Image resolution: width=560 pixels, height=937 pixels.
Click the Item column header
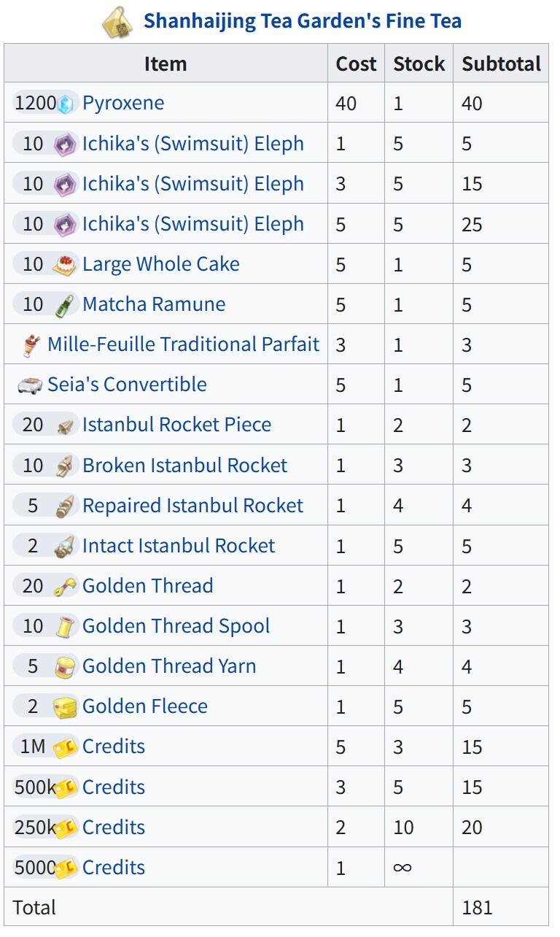(x=166, y=63)
